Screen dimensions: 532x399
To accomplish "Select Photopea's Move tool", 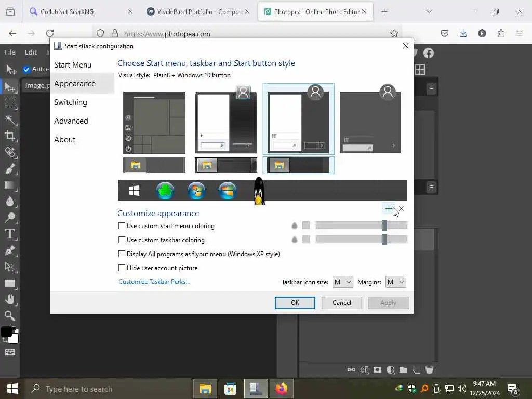I will pos(10,87).
